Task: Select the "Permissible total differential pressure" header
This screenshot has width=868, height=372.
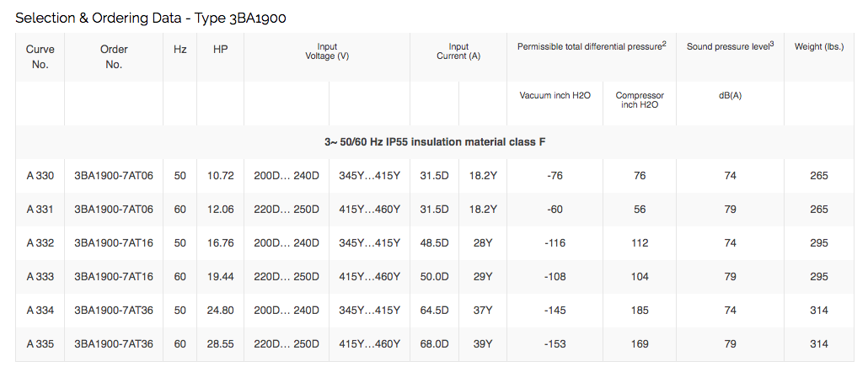Action: (x=592, y=46)
